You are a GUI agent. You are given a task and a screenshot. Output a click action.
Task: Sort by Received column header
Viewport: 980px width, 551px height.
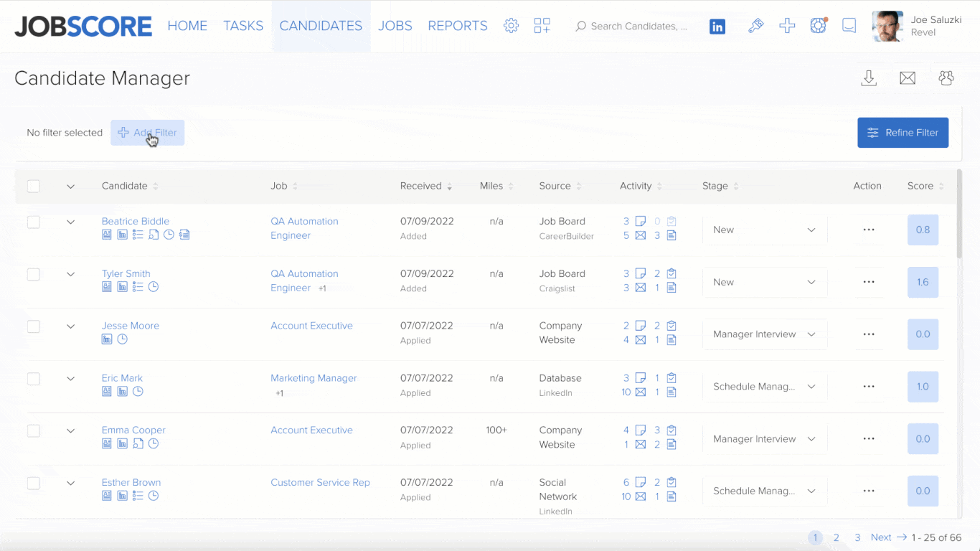point(426,186)
